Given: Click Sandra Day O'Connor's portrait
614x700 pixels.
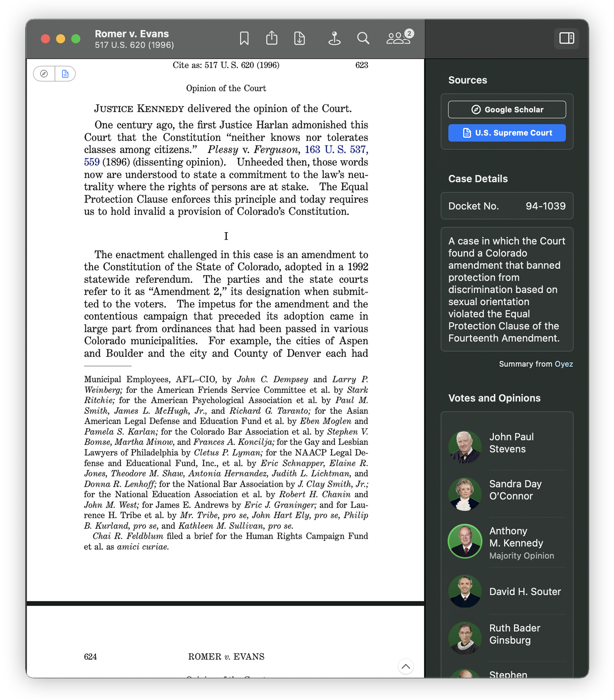Looking at the screenshot, I should coord(465,494).
